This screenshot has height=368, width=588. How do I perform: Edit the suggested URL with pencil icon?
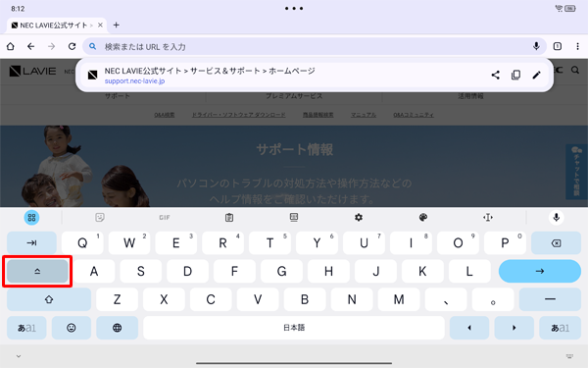coord(537,75)
